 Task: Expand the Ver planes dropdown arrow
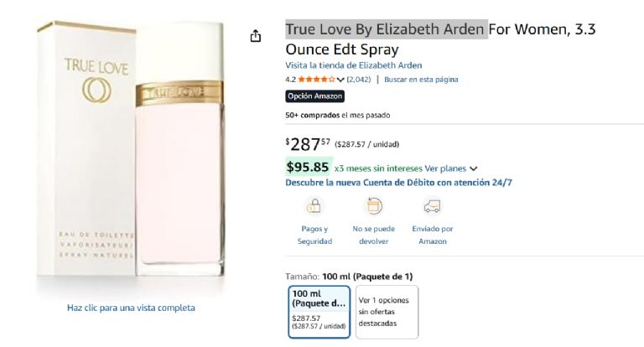click(474, 168)
